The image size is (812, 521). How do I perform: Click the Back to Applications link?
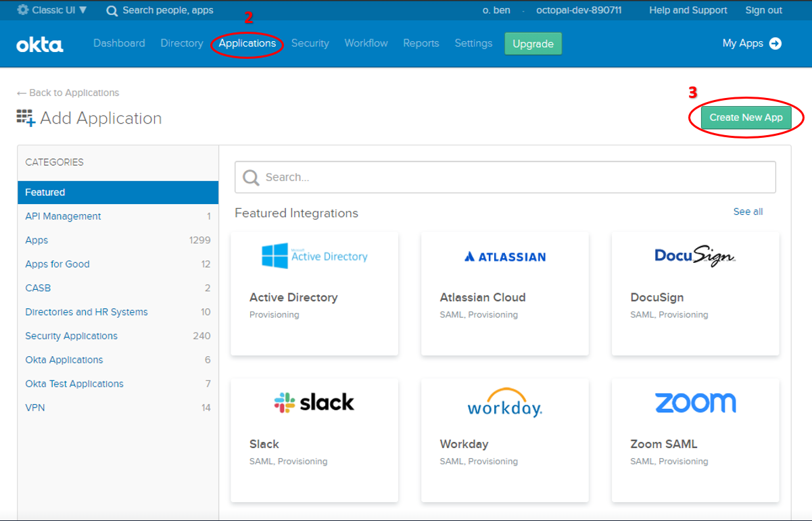click(x=68, y=93)
